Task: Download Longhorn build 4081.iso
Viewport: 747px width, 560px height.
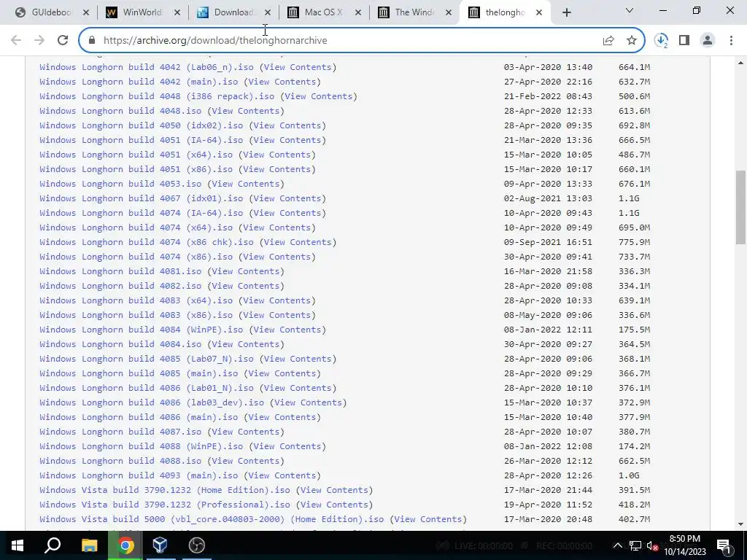Action: [120, 271]
